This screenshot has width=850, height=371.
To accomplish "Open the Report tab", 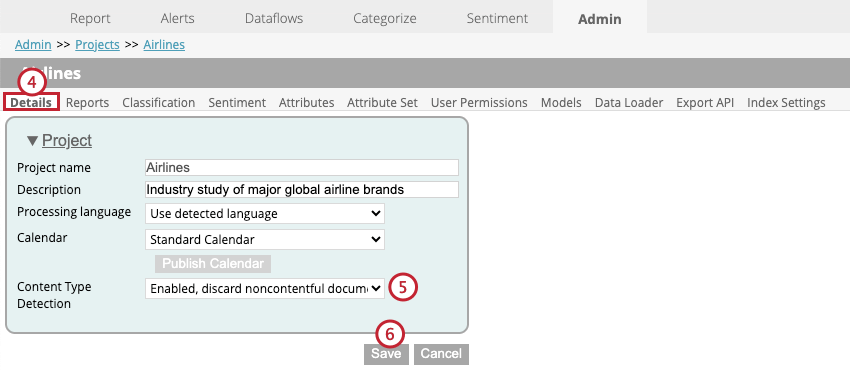I will pyautogui.click(x=90, y=18).
